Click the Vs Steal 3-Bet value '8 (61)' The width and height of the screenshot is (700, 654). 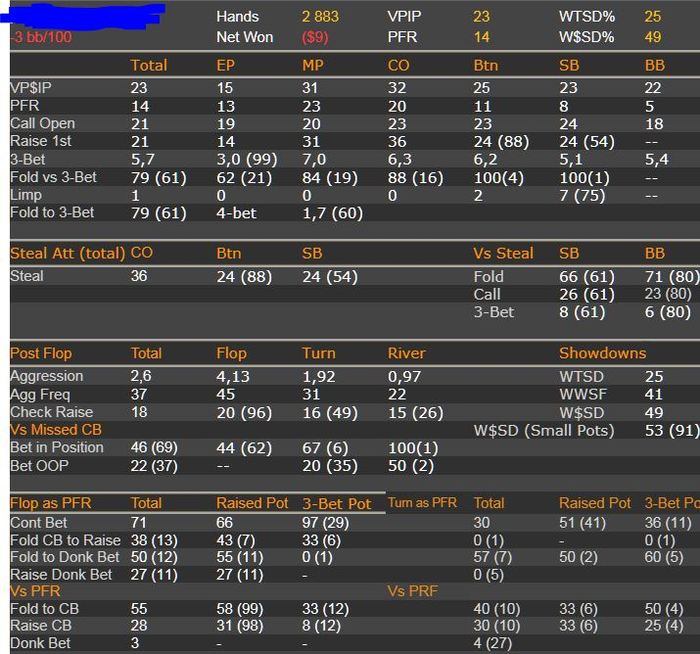(582, 312)
